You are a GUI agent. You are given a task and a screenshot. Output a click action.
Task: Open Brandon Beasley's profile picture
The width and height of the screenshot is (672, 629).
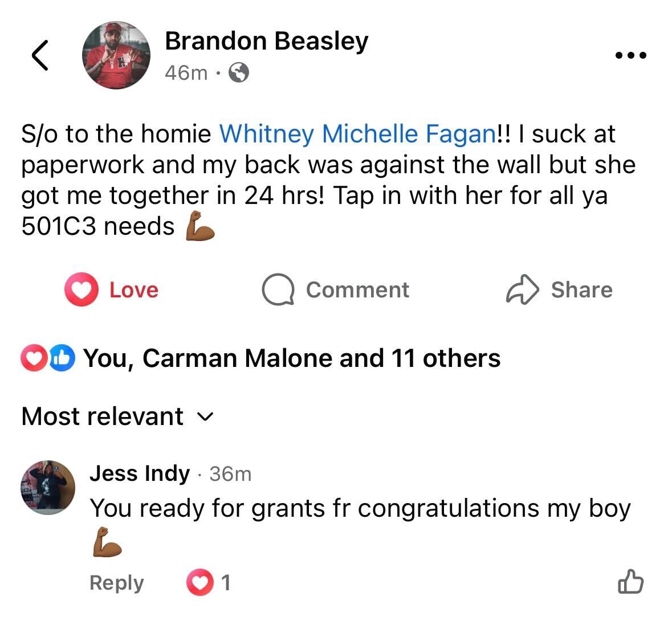point(116,56)
